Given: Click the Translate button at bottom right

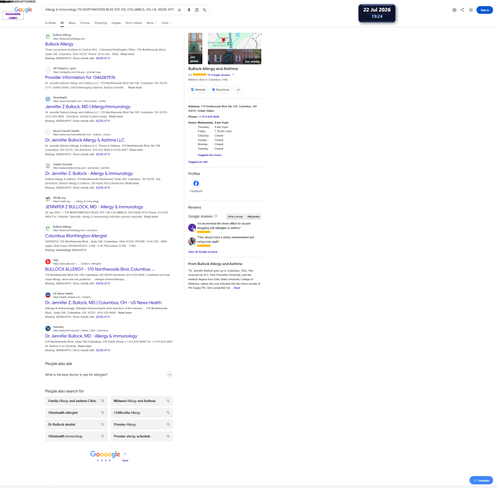Looking at the screenshot, I should coord(481,480).
